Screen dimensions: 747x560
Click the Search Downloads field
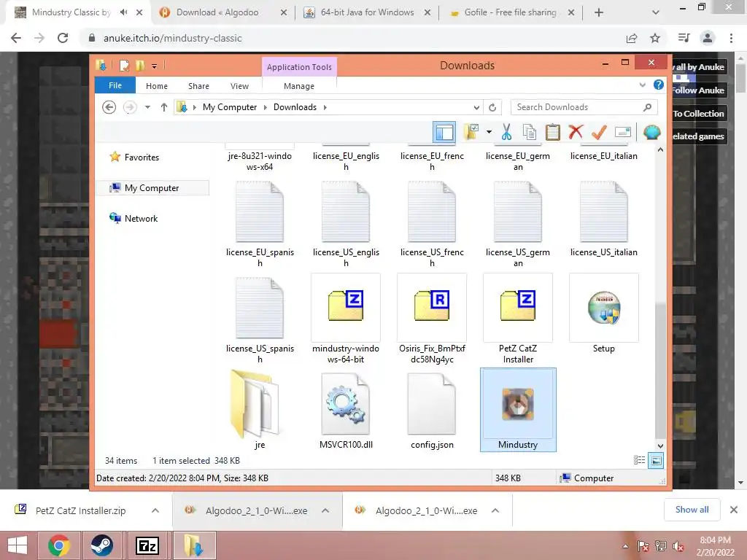pyautogui.click(x=584, y=107)
